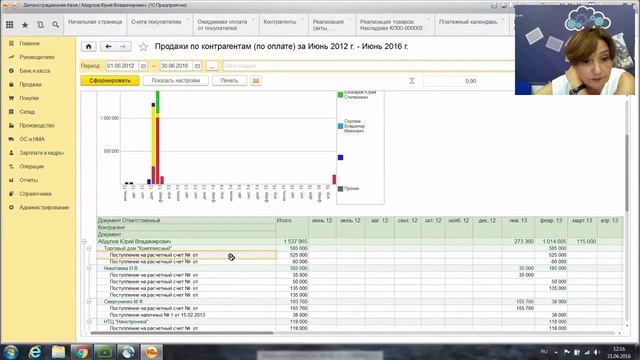Collapse the НТЦ "Нанотроника" group

[x=89, y=322]
